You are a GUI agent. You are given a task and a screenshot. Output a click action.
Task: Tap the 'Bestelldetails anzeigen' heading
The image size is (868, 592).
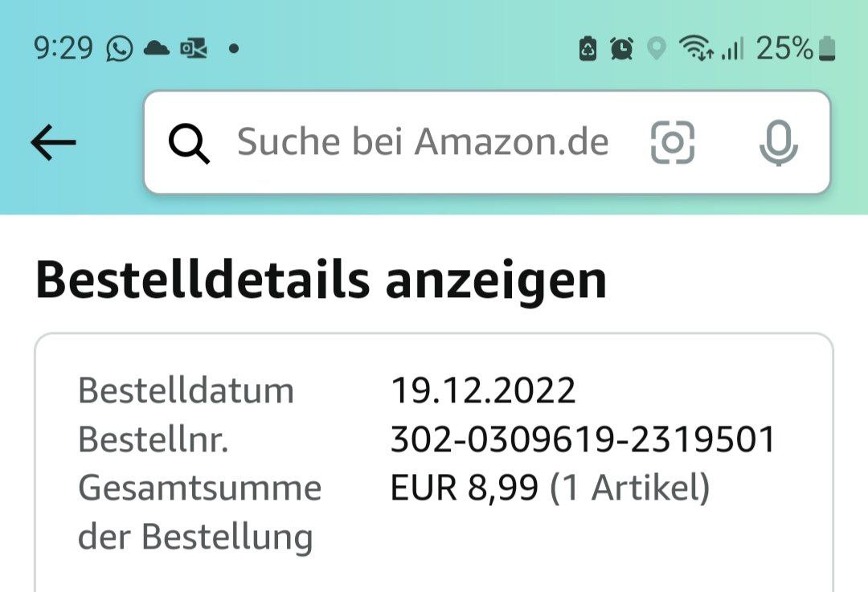321,280
